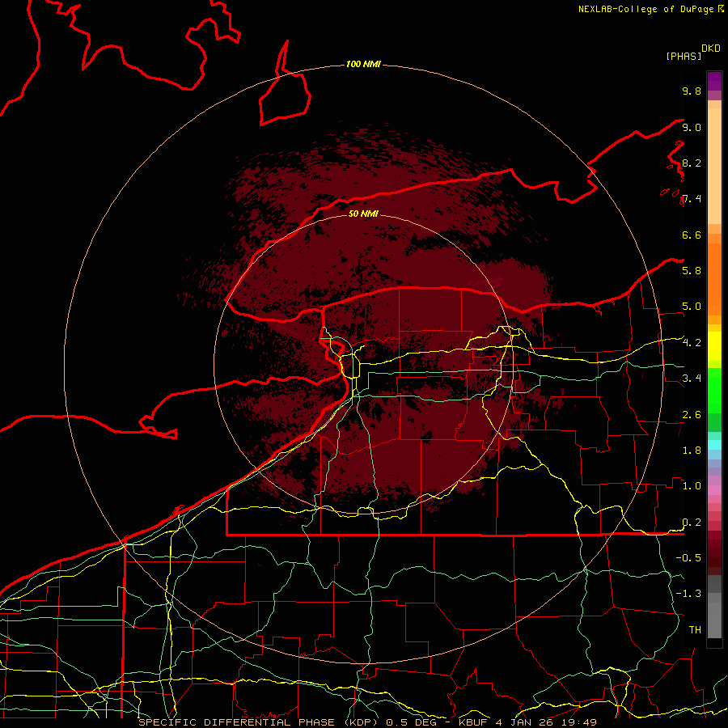The width and height of the screenshot is (728, 728).
Task: Click the 6.6 value on the color scale
Action: 692,235
